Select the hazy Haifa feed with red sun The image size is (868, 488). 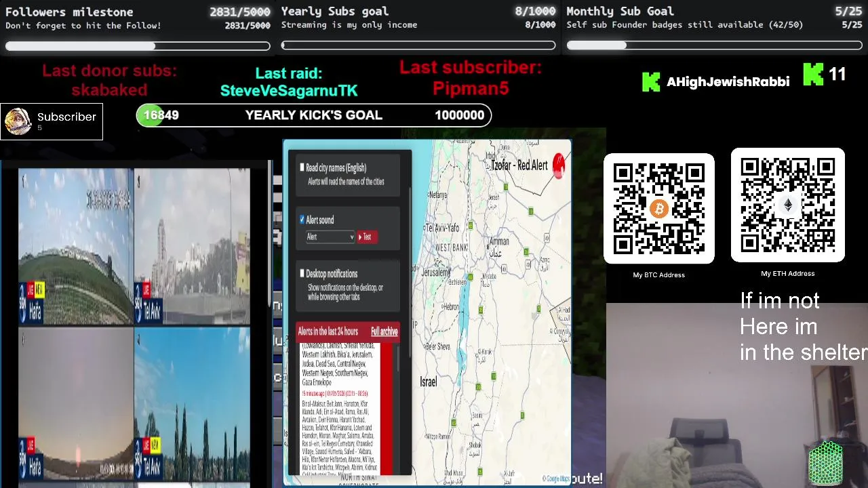coord(76,403)
